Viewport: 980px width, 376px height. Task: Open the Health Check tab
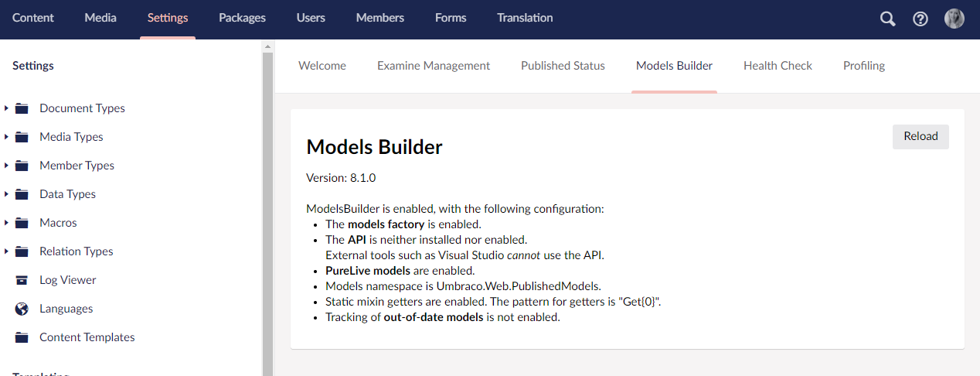778,66
